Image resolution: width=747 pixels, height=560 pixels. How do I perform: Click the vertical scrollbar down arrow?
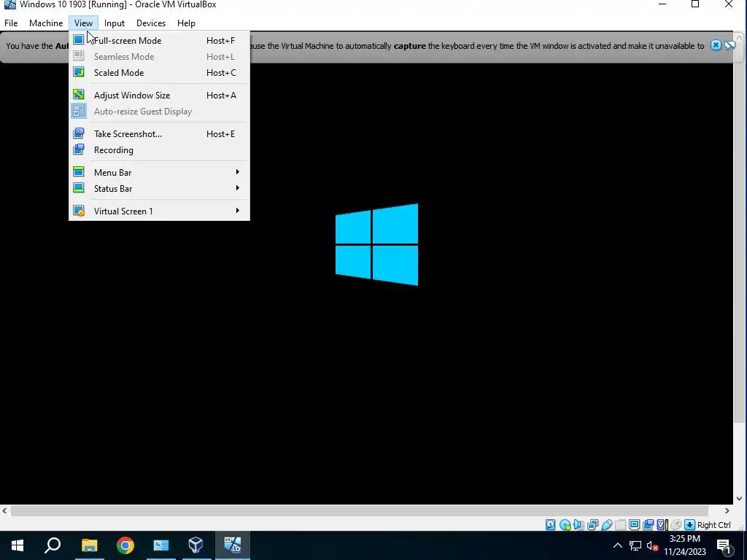point(740,499)
